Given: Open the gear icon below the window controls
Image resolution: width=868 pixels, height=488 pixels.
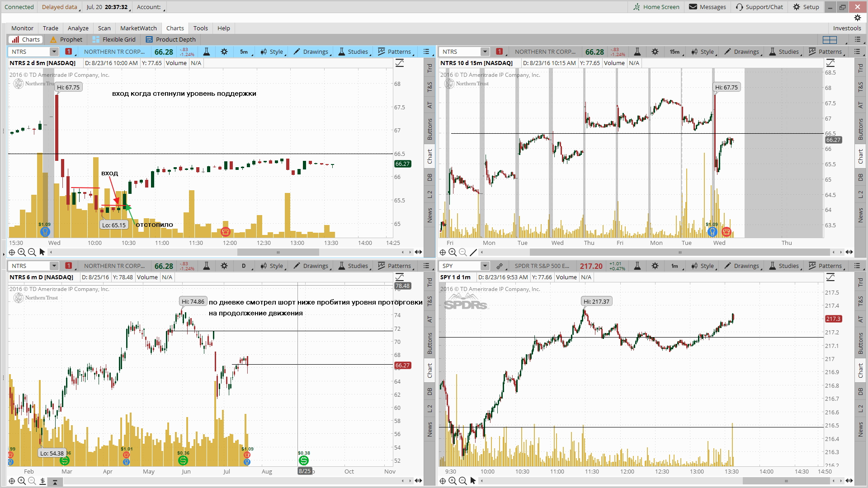Looking at the screenshot, I should (857, 18).
